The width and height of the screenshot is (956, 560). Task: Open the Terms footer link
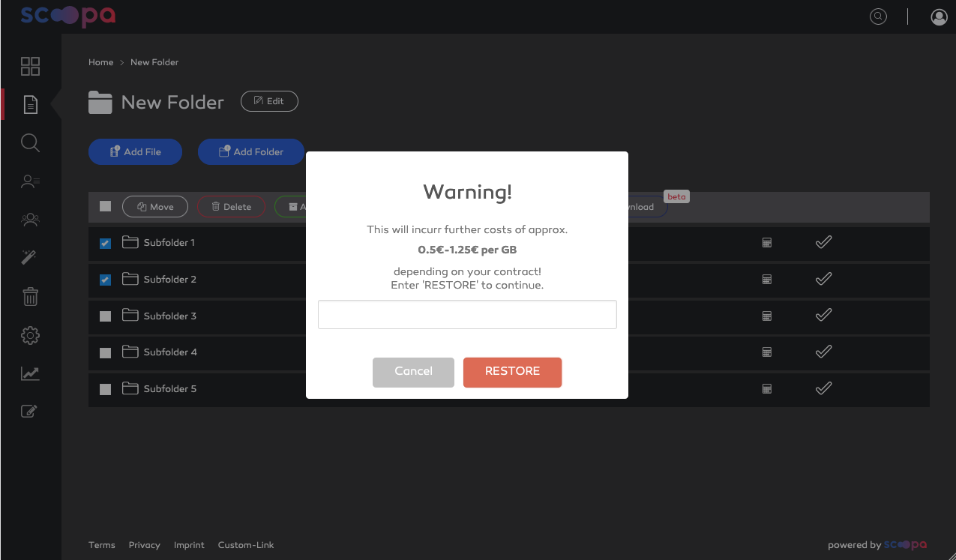tap(102, 545)
